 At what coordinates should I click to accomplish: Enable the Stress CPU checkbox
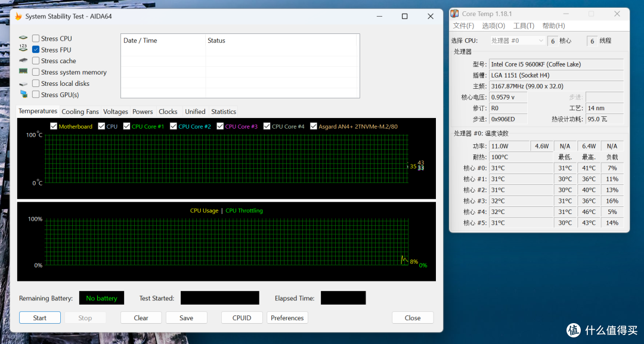point(36,38)
